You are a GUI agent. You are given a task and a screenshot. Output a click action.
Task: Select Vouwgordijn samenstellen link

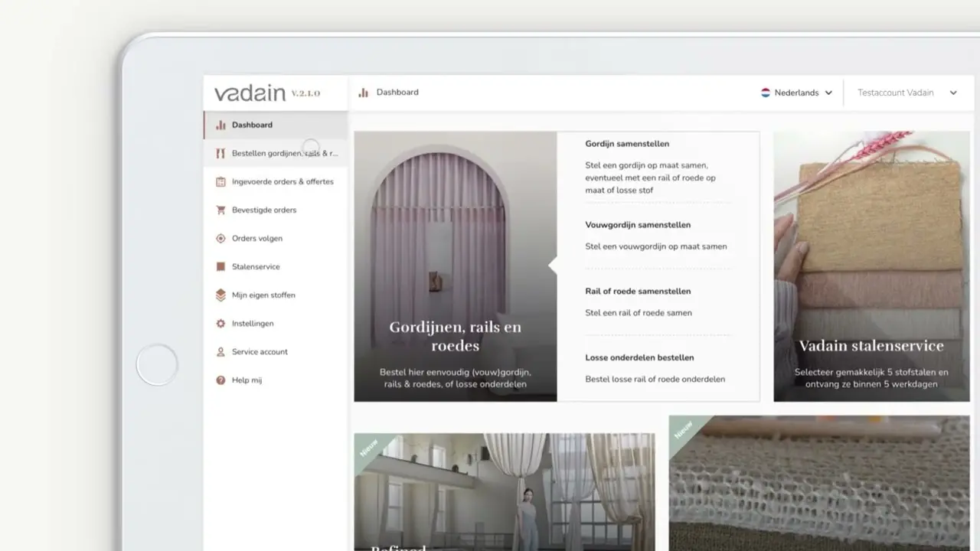pos(637,225)
